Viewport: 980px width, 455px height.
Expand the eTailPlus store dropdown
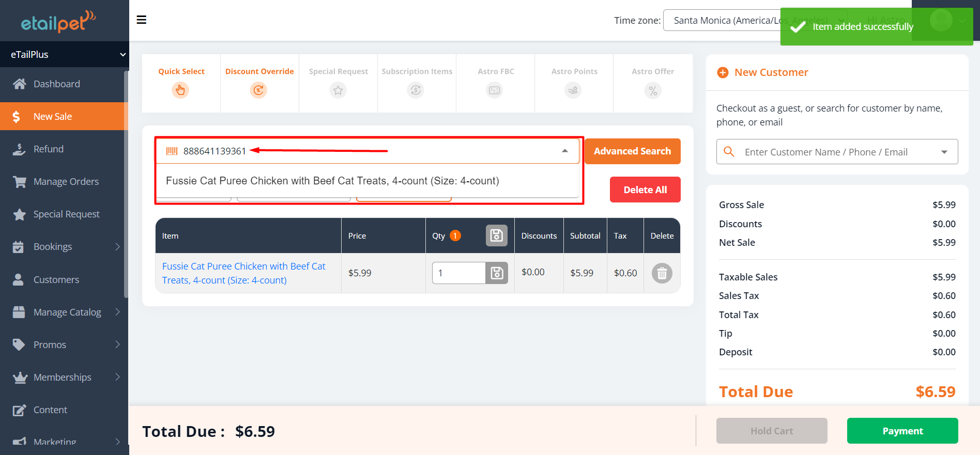point(122,54)
